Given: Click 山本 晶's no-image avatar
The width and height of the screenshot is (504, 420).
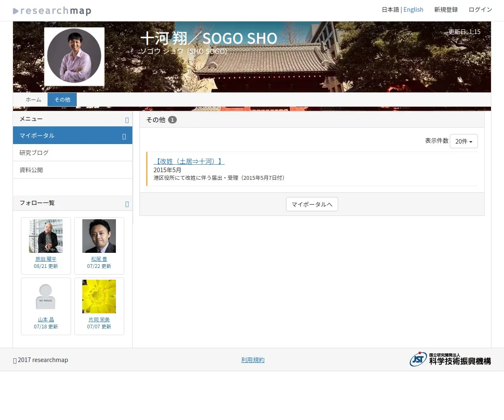Looking at the screenshot, I should tap(46, 297).
